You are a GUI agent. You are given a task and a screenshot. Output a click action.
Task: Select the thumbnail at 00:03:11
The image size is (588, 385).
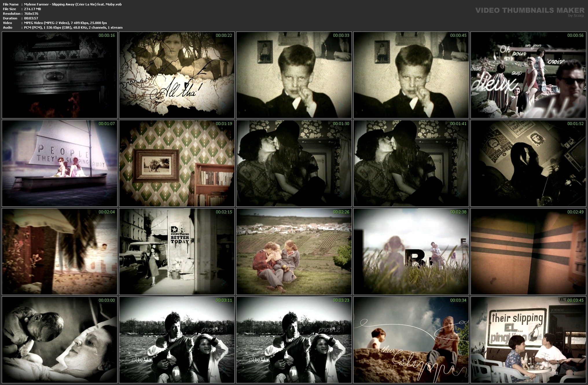pyautogui.click(x=177, y=340)
